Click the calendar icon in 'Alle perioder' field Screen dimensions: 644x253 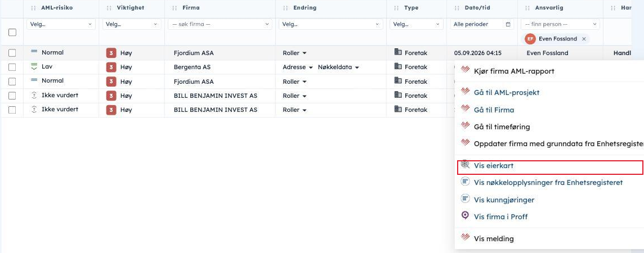[508, 24]
